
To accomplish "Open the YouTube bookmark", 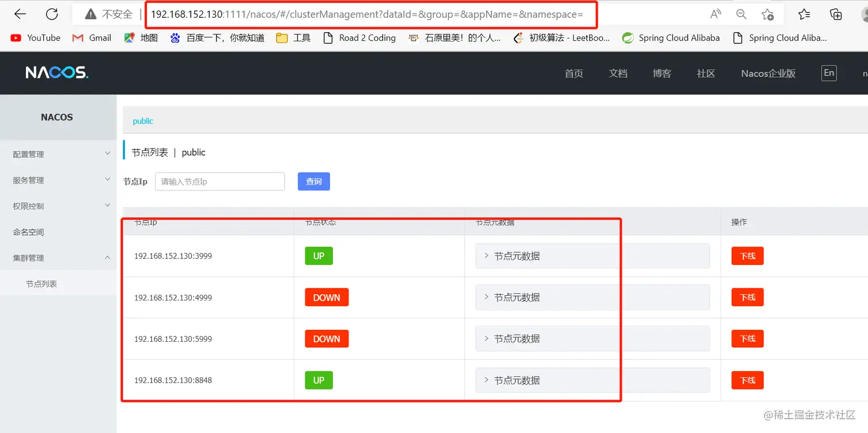I will pos(36,38).
